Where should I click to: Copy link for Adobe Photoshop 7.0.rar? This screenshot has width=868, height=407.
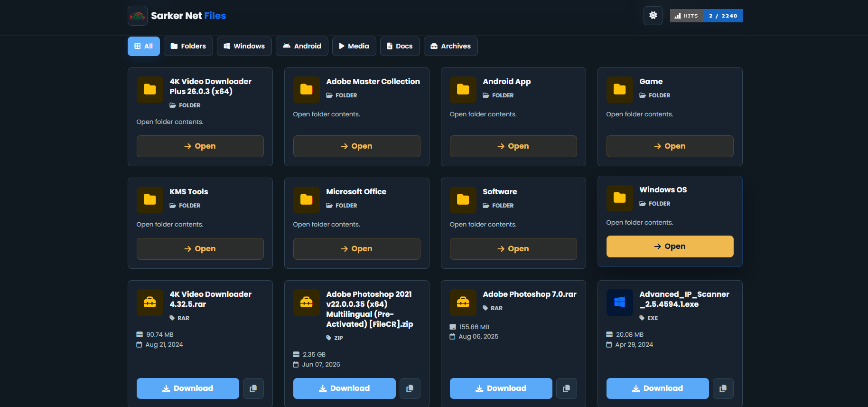point(567,388)
